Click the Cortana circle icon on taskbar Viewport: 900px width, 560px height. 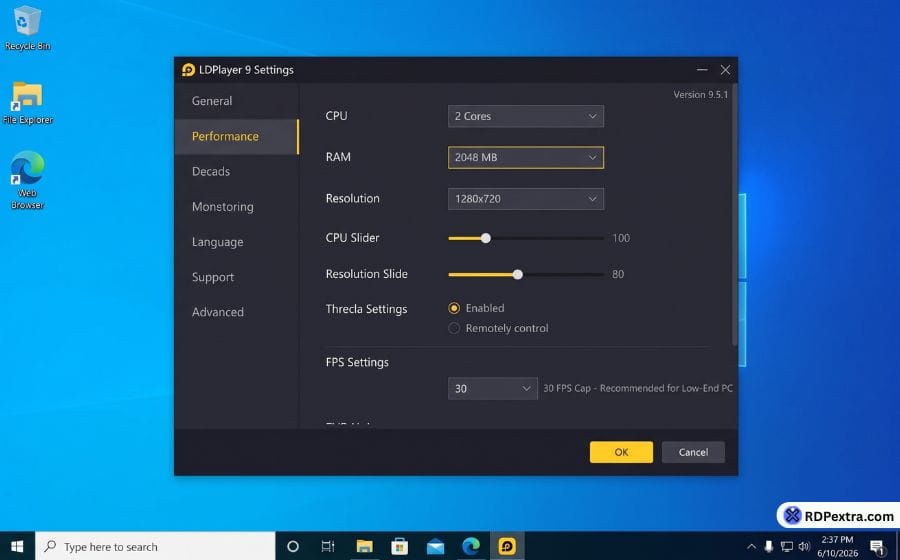(x=293, y=546)
